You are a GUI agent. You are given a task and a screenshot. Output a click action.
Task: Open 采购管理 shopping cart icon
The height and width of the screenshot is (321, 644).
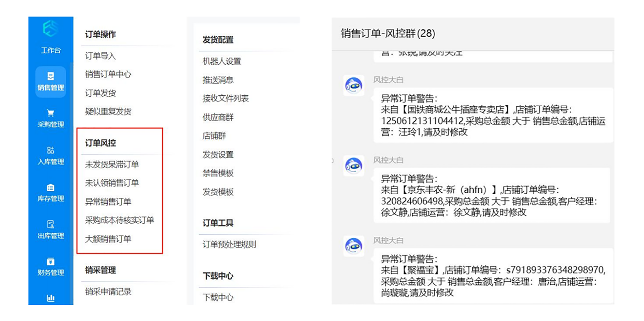pos(50,113)
